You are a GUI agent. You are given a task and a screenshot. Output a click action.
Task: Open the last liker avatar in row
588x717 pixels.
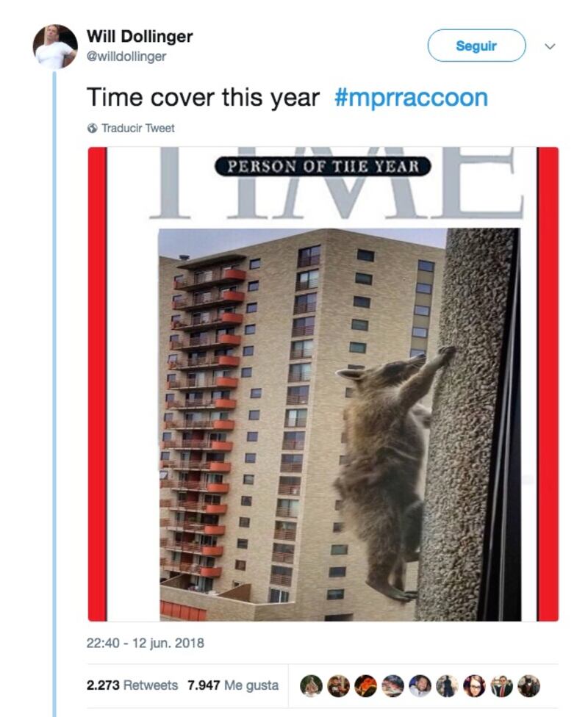(529, 686)
